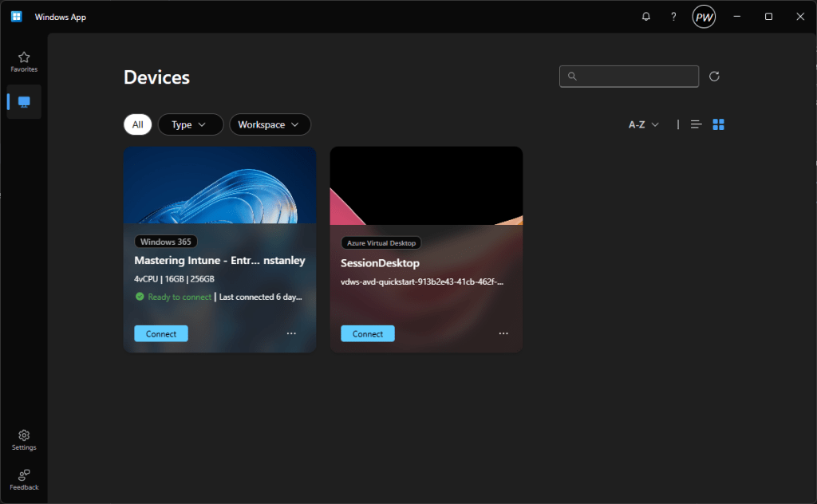Switch to grid view layout
The height and width of the screenshot is (504, 817).
pos(718,124)
